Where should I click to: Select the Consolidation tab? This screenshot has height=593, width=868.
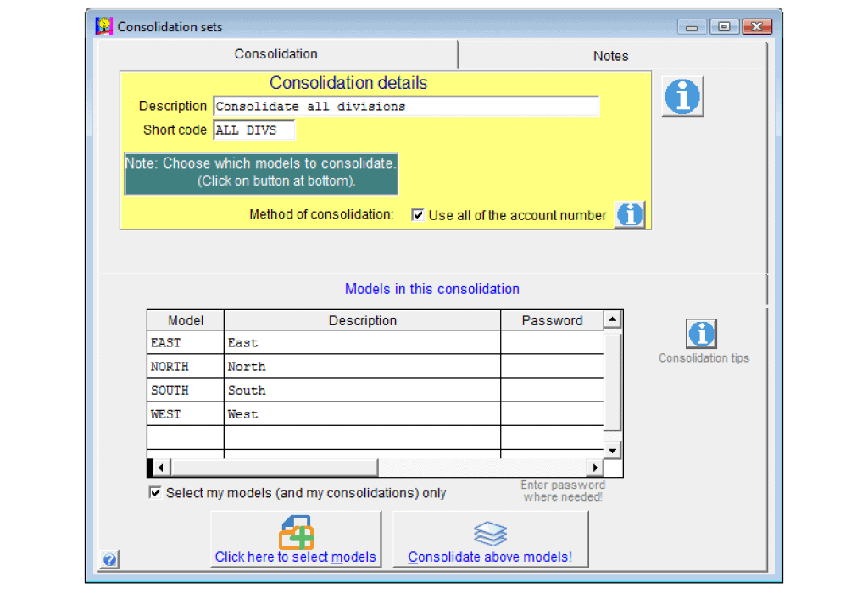point(276,54)
